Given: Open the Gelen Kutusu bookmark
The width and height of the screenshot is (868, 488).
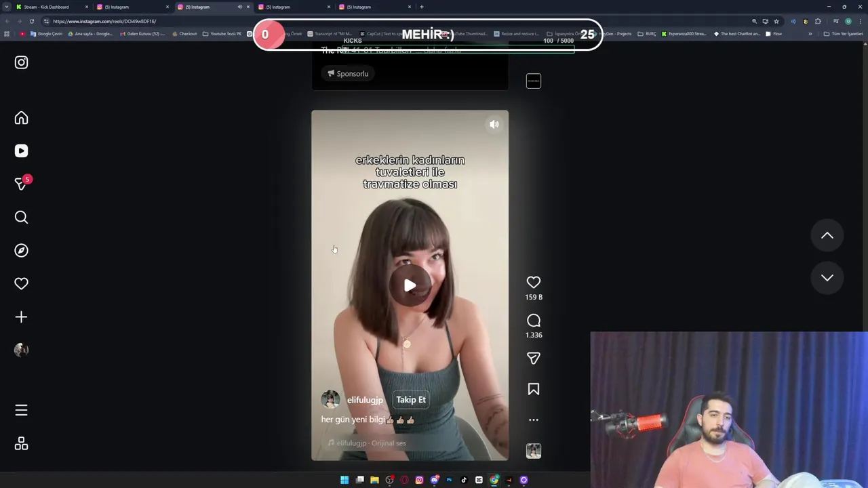Looking at the screenshot, I should (x=142, y=34).
